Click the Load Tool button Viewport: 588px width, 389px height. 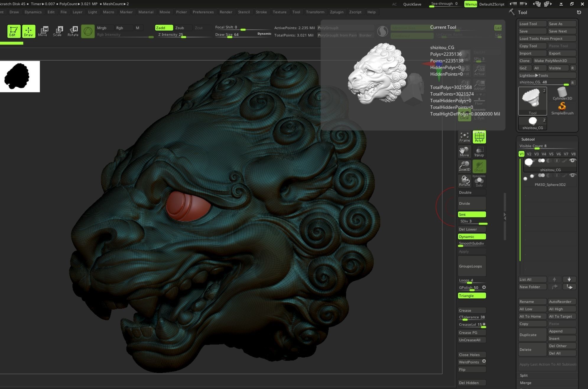click(532, 24)
